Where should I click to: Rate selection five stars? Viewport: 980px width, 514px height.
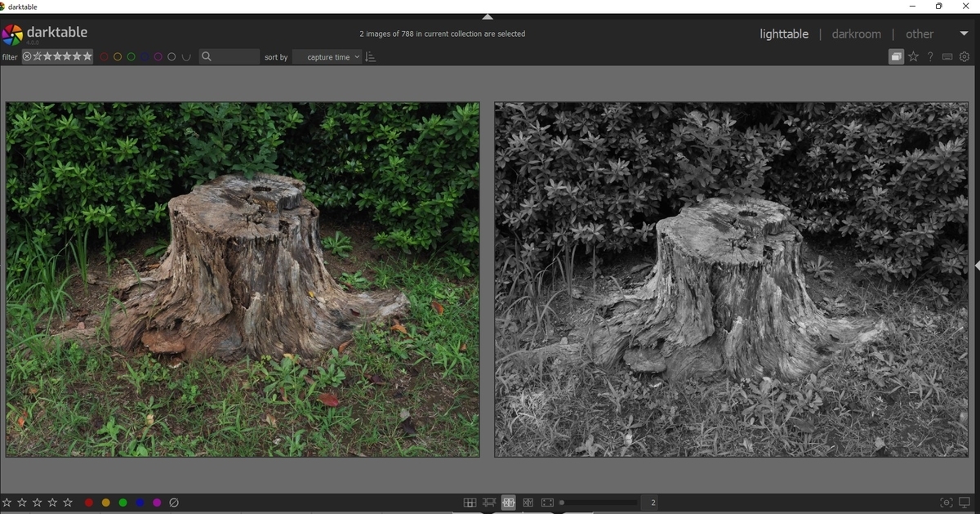(x=68, y=503)
